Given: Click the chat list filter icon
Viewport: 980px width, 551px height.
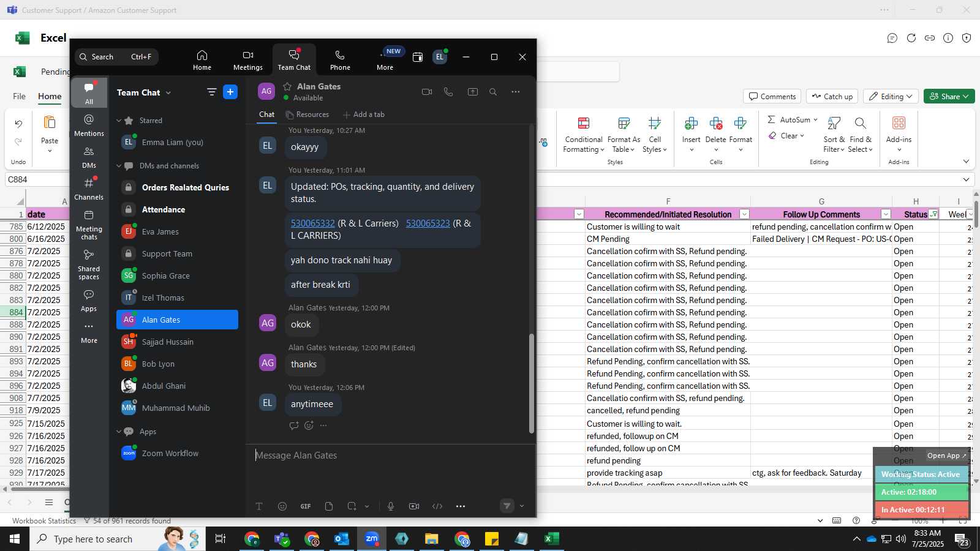Looking at the screenshot, I should coord(211,92).
